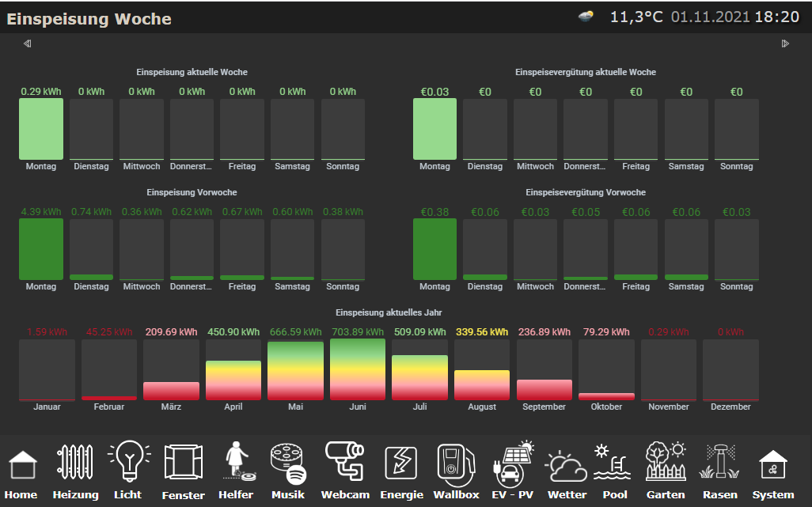Click the Juni bar in yearly chart
Viewport: 812px width, 507px height.
(x=358, y=369)
